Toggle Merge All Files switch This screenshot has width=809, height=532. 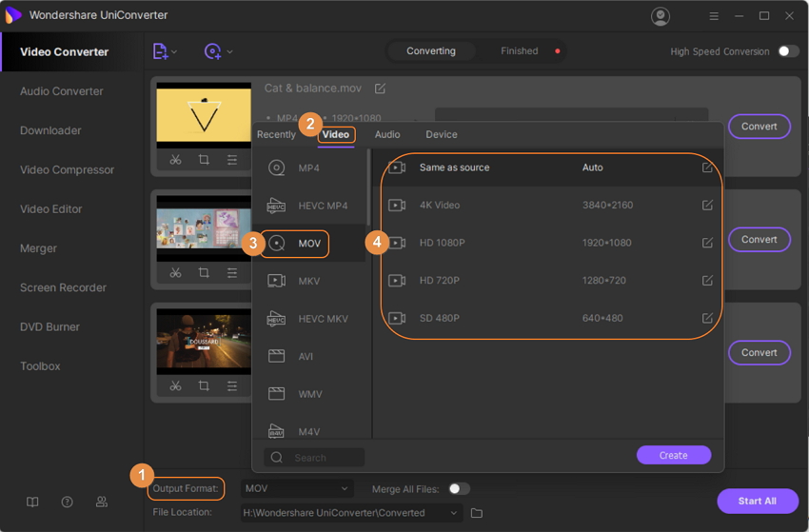[459, 488]
